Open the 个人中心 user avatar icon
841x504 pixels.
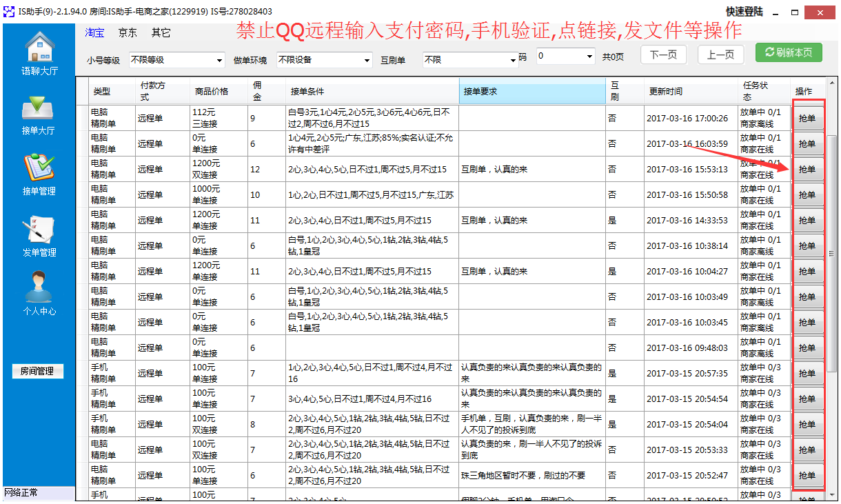tap(39, 288)
